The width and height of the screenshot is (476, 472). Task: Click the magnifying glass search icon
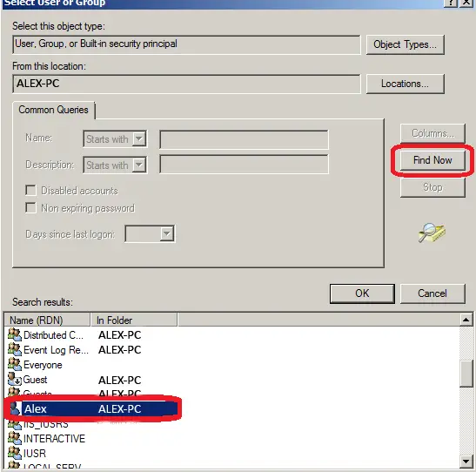432,233
